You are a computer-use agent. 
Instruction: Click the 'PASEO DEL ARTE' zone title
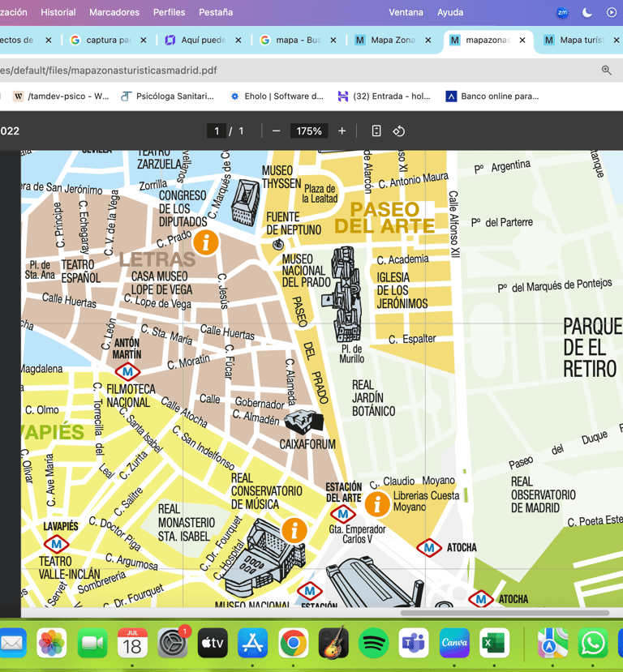tap(385, 218)
